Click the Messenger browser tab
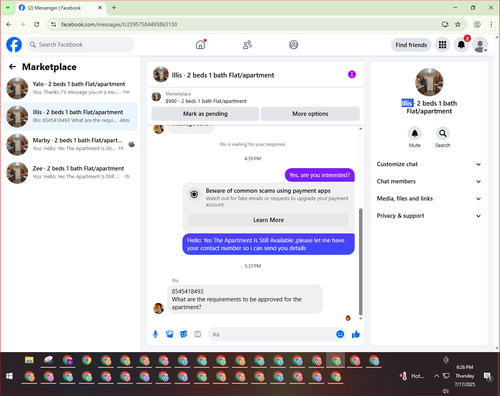 [x=61, y=8]
